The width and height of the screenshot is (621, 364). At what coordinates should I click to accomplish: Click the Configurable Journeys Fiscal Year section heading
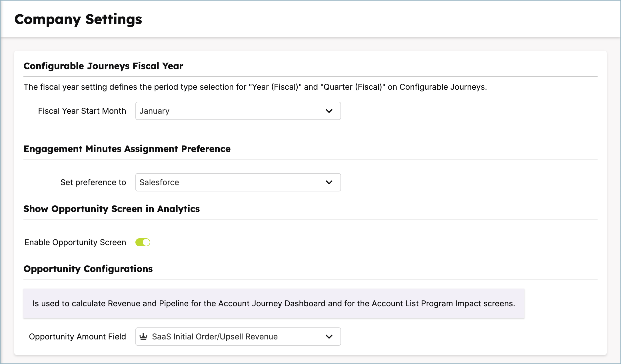103,66
